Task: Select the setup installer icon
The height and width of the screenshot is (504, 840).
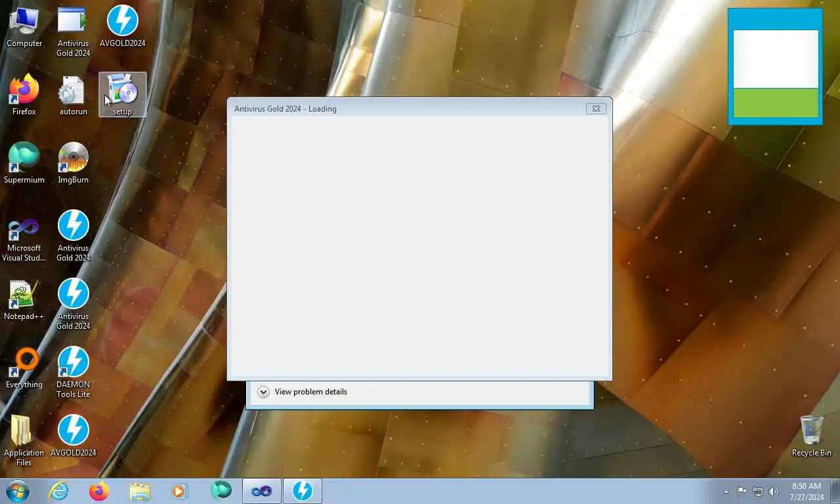Action: [123, 95]
